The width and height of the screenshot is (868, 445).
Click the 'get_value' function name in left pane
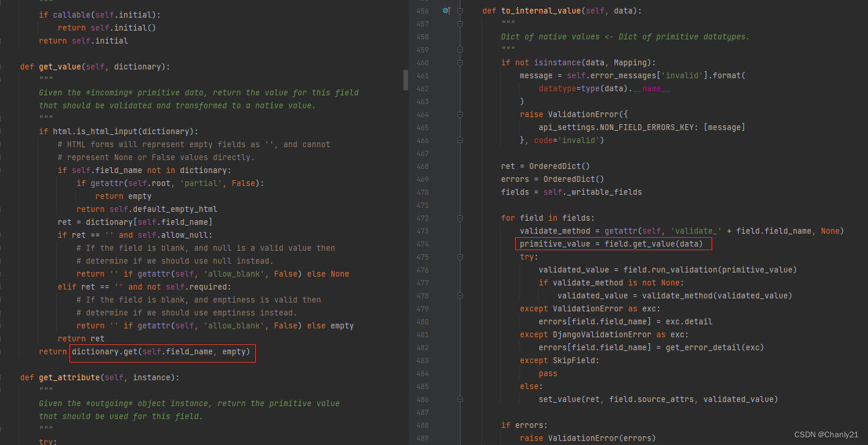(60, 67)
